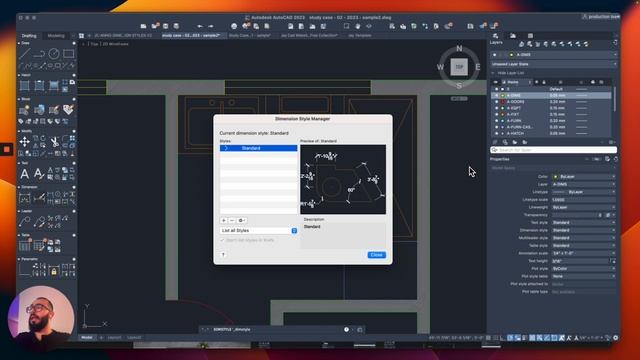The height and width of the screenshot is (360, 640).
Task: Click the A-DOORS red color swatch
Action: [x=503, y=102]
